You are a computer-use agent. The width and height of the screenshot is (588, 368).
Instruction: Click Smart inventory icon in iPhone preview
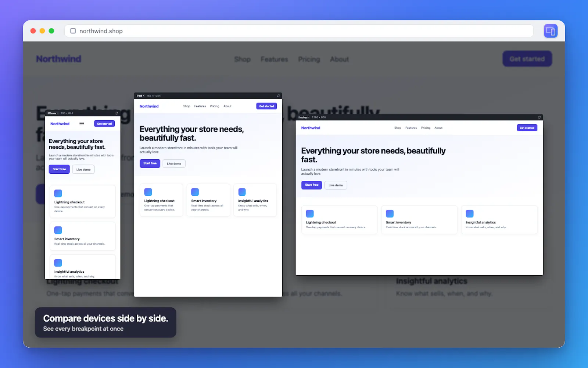58,230
